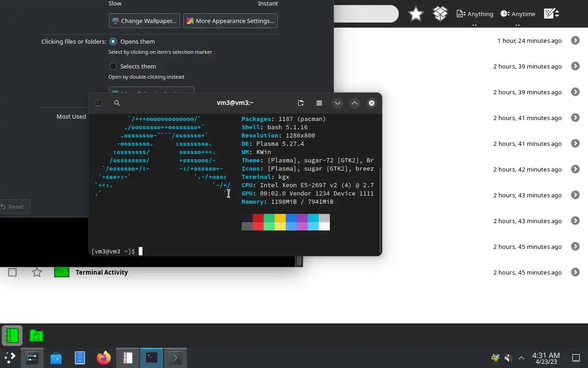Screen dimensions: 588x368
Task: Click the Change Wallpaper button
Action: coord(144,21)
